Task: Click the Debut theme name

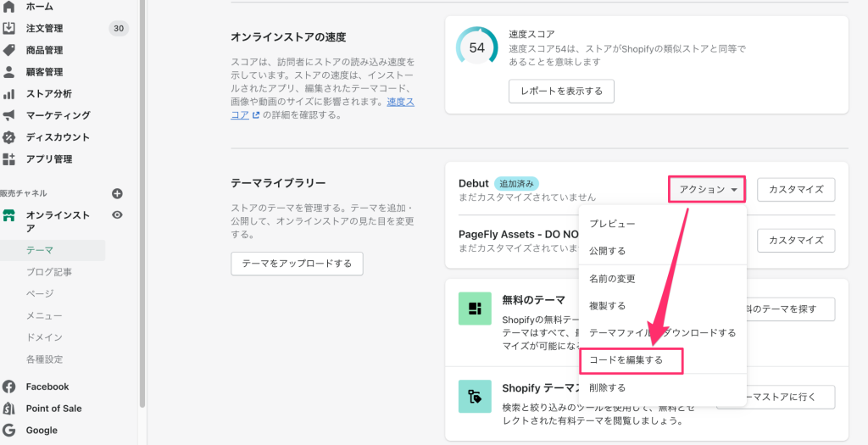Action: (x=474, y=183)
